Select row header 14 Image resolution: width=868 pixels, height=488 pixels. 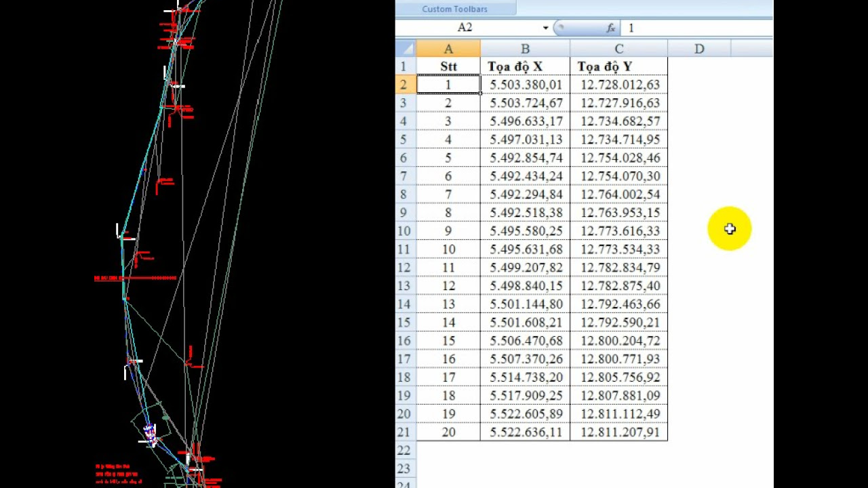406,304
